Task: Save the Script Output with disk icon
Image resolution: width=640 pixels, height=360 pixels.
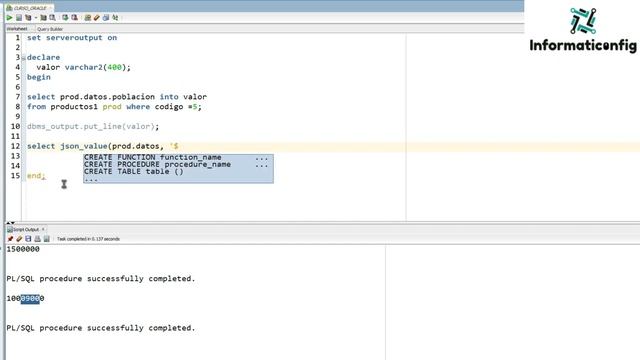Action: (28, 239)
